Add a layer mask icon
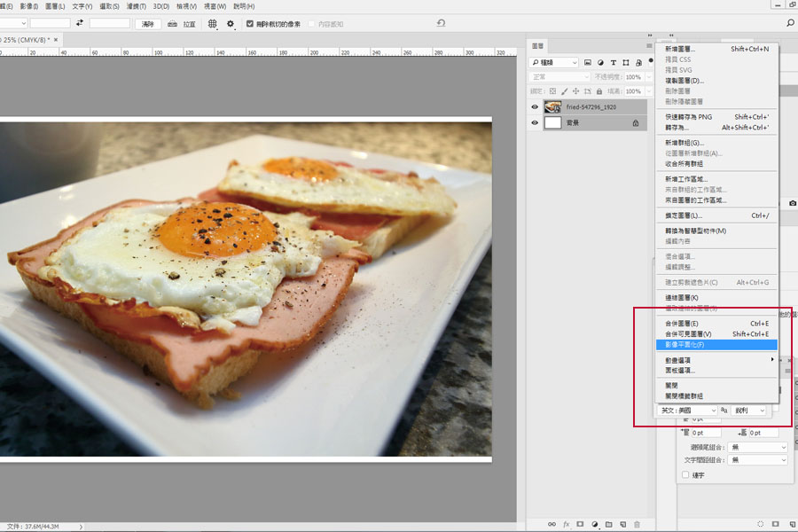 (x=580, y=524)
